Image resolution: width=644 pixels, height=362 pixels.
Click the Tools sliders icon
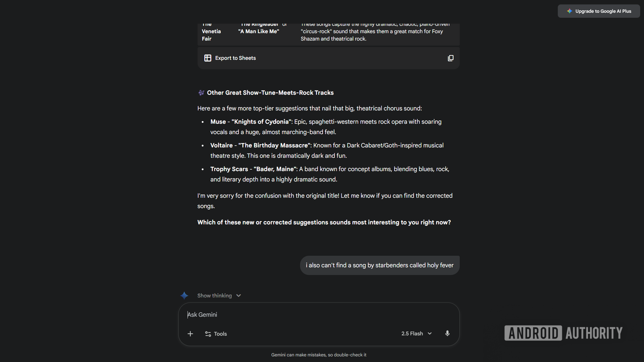208,334
